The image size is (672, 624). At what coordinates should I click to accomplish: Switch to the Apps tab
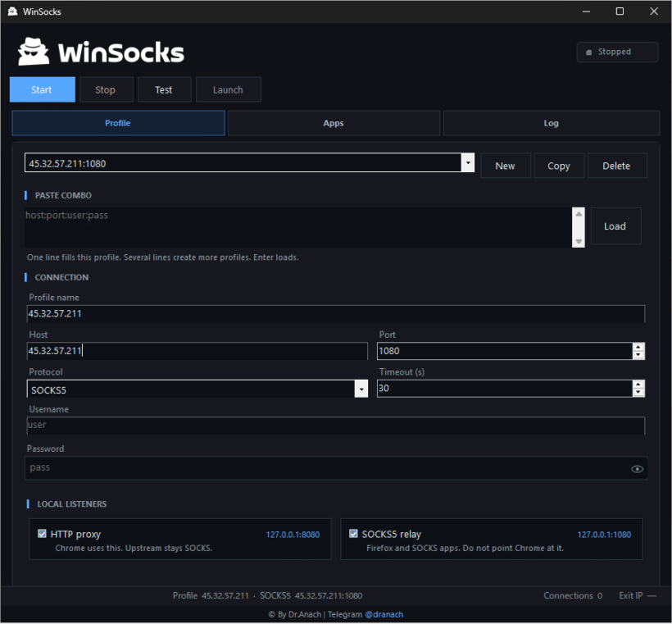pyautogui.click(x=334, y=123)
